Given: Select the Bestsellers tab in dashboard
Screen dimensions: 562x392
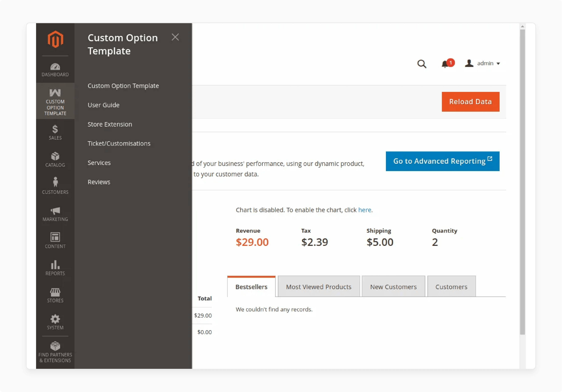Looking at the screenshot, I should click(x=251, y=286).
